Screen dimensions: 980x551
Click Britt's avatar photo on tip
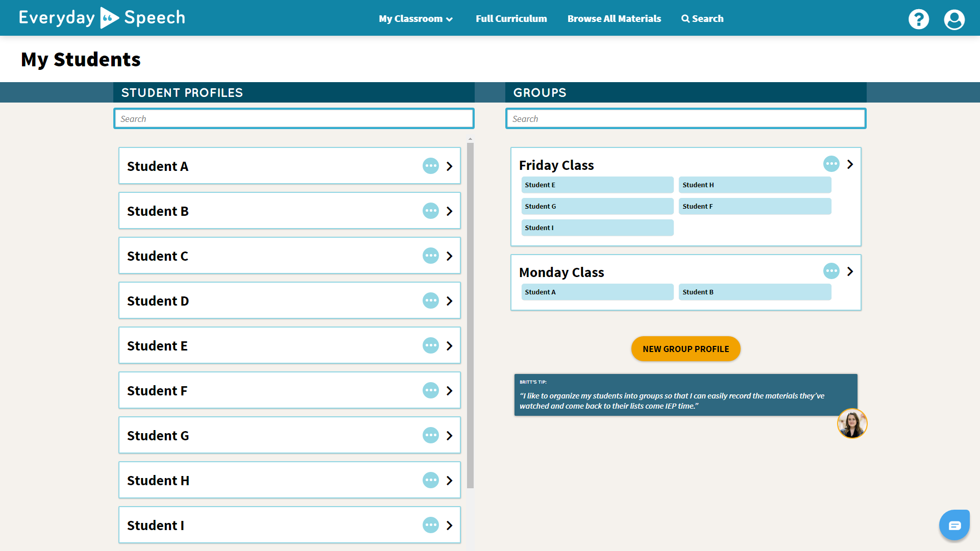click(852, 423)
